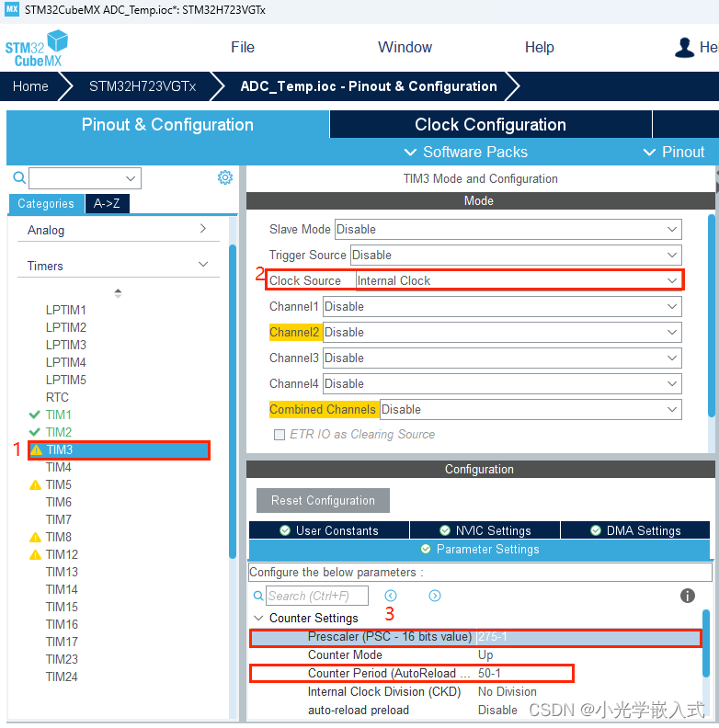Click the previous search result arrow icon
The width and height of the screenshot is (719, 728).
click(391, 596)
